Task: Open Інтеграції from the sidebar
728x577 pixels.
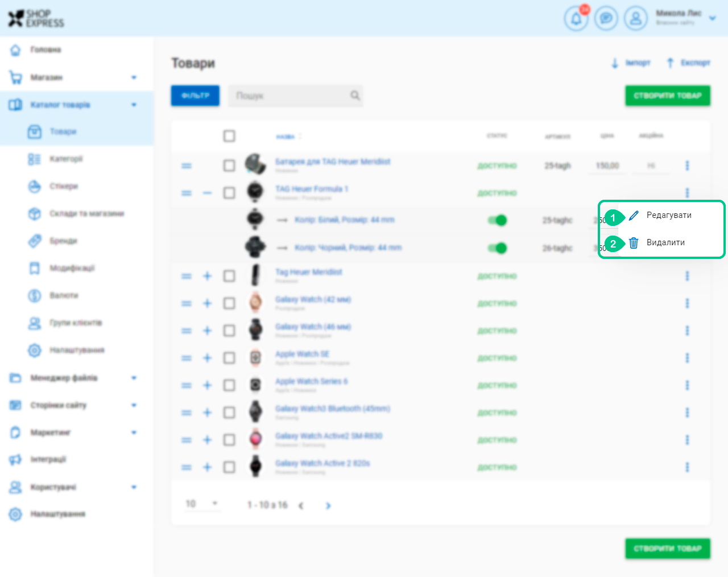Action: [x=48, y=459]
